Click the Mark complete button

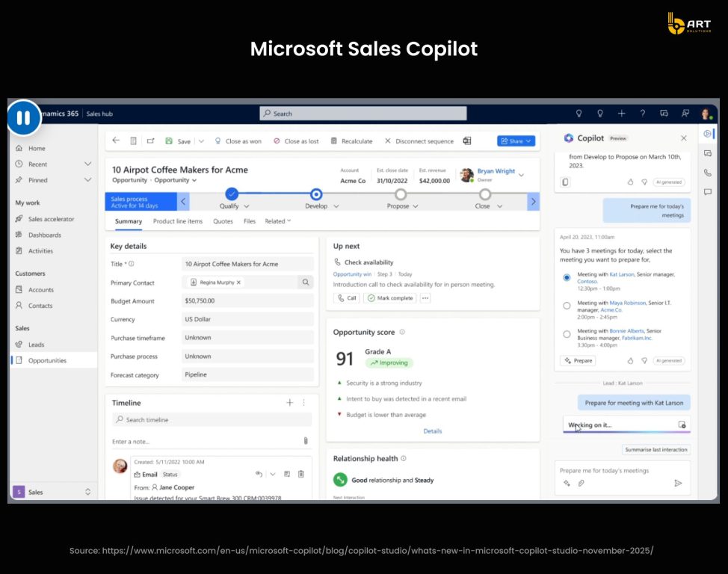389,298
